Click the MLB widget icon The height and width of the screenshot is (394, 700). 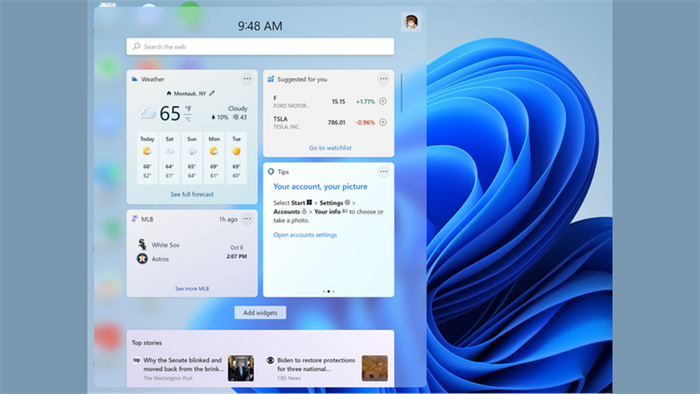[x=134, y=219]
